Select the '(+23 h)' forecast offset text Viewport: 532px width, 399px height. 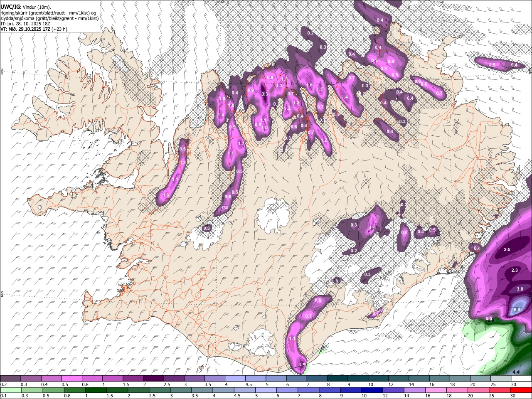(x=59, y=29)
